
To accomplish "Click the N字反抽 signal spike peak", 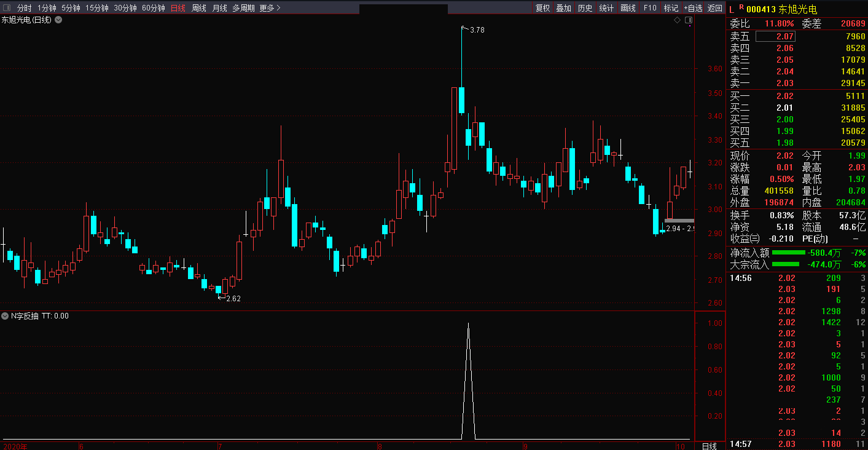I will click(469, 324).
